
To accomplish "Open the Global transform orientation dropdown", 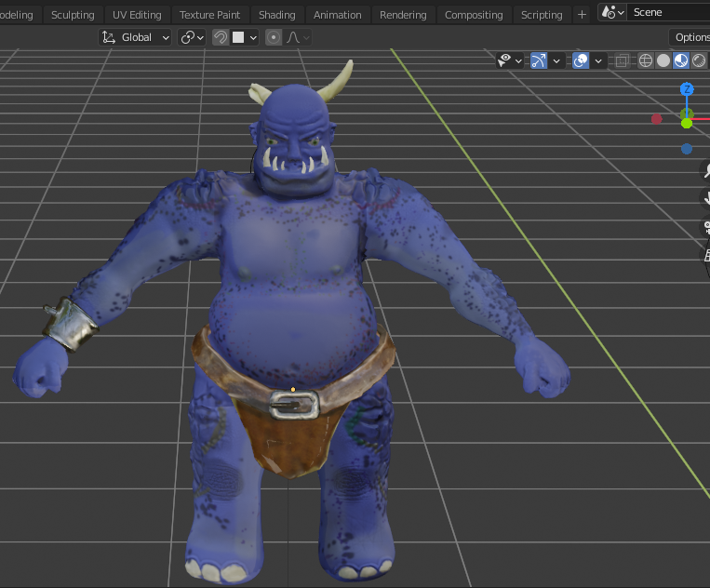I will tap(136, 37).
